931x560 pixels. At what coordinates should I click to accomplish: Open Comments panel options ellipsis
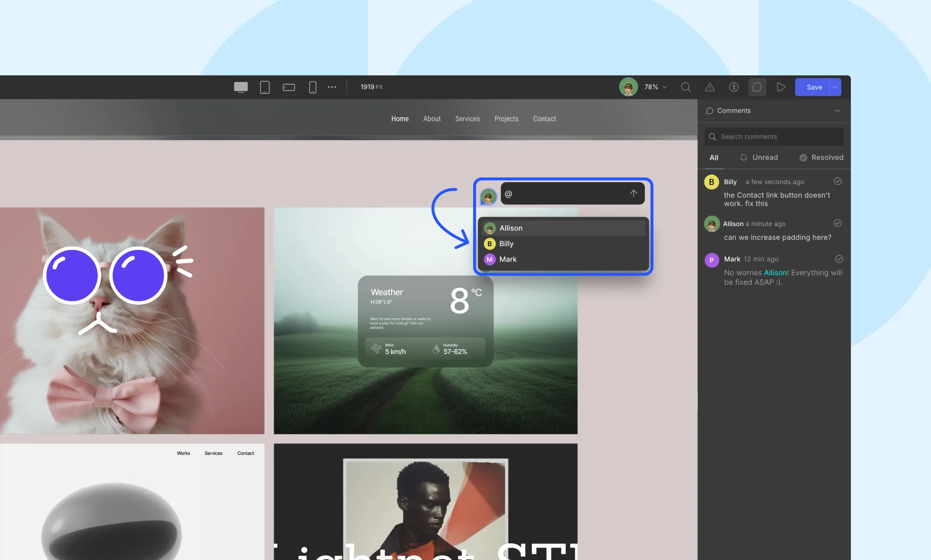(x=838, y=111)
